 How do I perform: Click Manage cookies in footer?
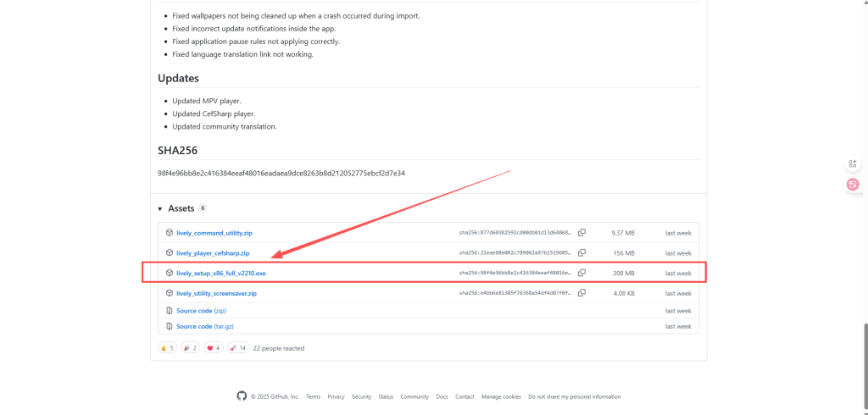(x=501, y=396)
